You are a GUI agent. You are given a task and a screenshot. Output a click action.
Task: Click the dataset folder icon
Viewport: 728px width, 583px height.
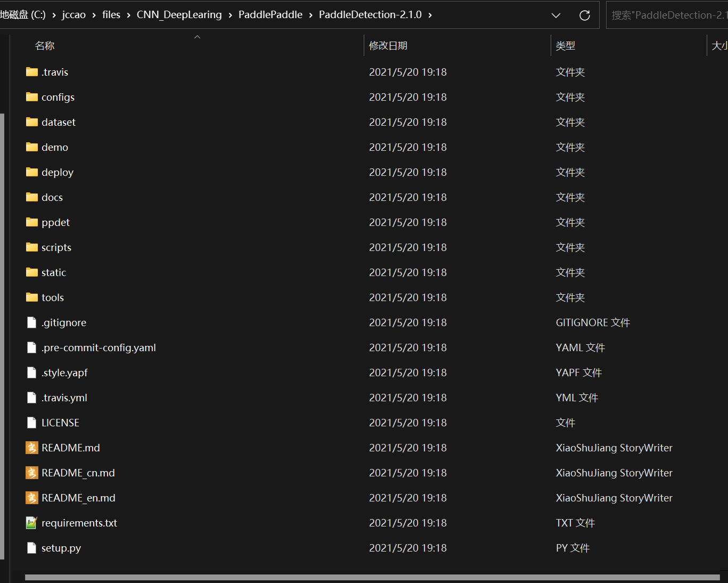(32, 122)
